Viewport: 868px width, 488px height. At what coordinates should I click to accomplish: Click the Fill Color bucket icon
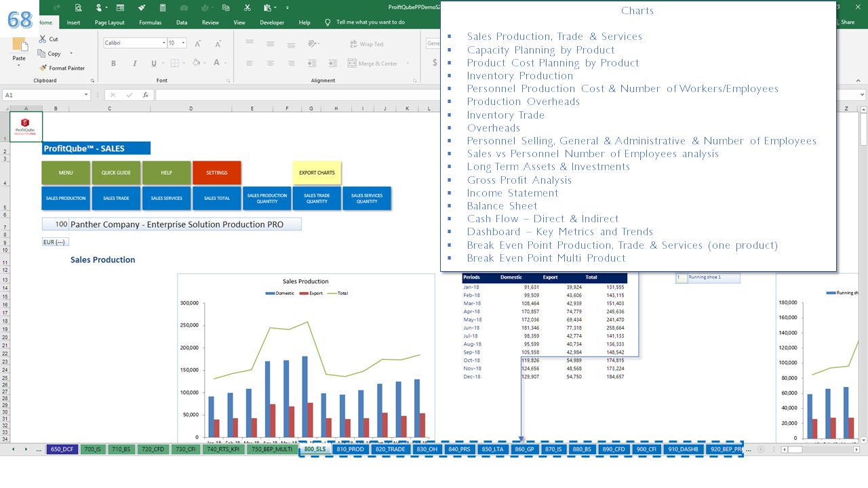pyautogui.click(x=197, y=63)
